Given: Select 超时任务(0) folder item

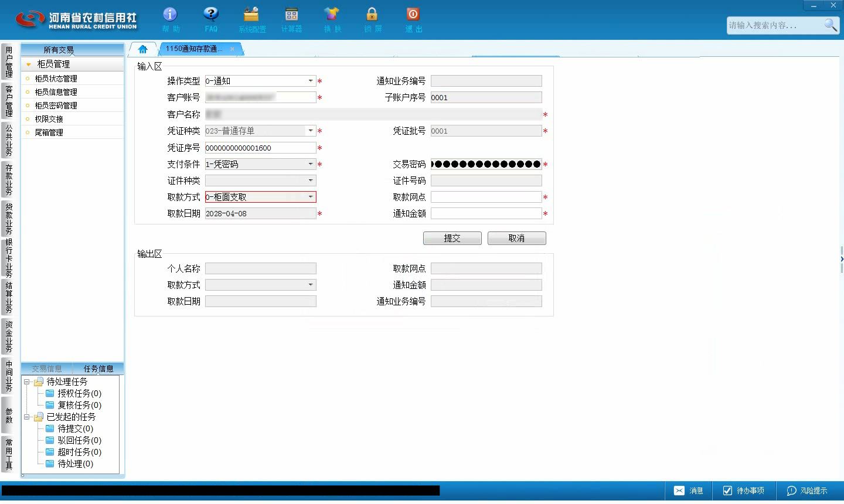Looking at the screenshot, I should point(74,452).
